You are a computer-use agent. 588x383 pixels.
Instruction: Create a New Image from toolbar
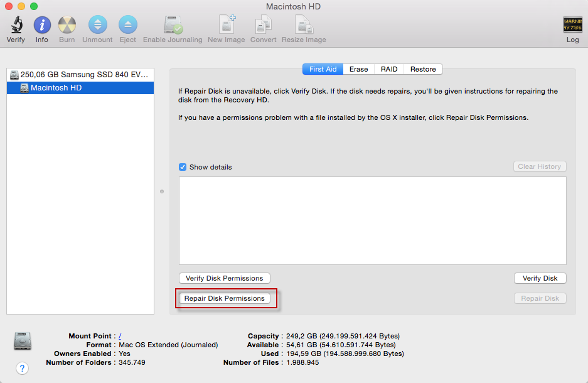tap(227, 24)
